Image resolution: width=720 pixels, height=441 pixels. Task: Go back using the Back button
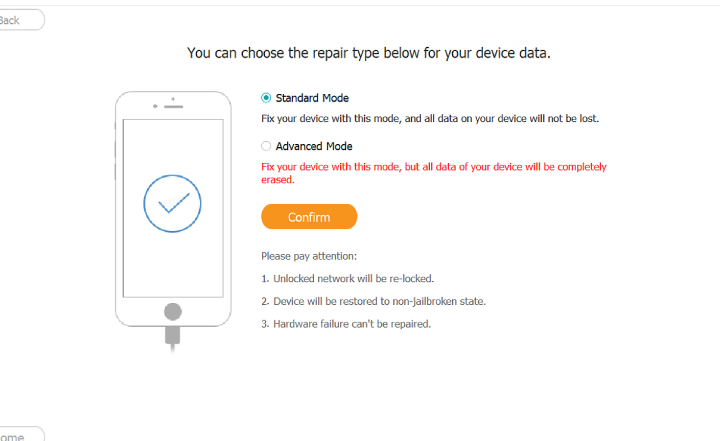click(20, 20)
